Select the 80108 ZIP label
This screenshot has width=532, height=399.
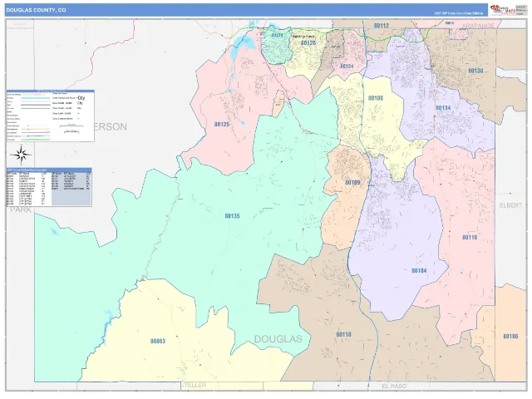tap(376, 98)
